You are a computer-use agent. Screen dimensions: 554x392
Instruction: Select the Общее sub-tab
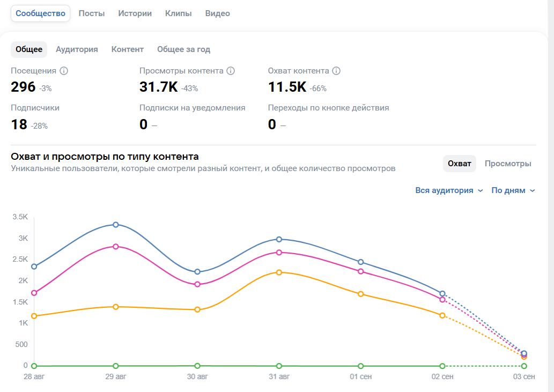click(29, 49)
